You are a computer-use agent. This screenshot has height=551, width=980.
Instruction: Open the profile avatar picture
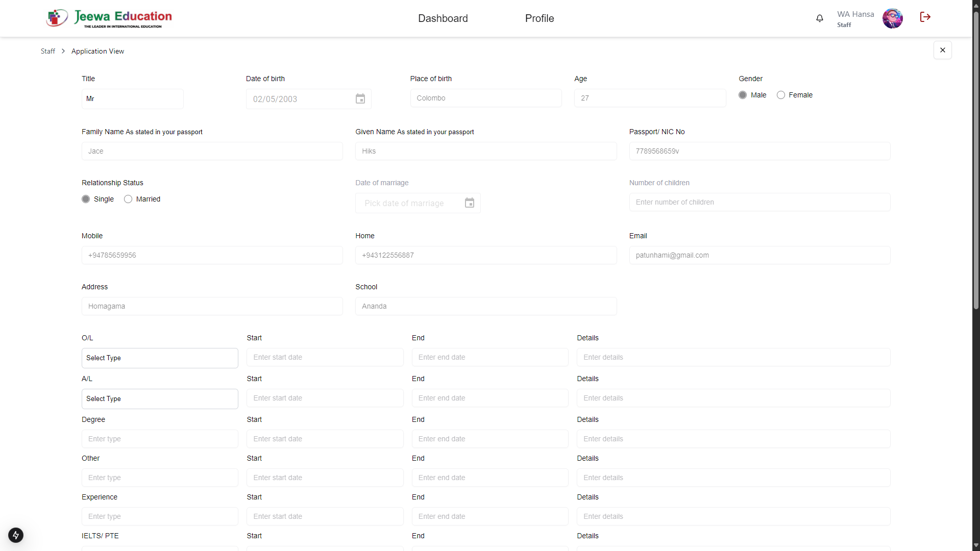[x=893, y=18]
